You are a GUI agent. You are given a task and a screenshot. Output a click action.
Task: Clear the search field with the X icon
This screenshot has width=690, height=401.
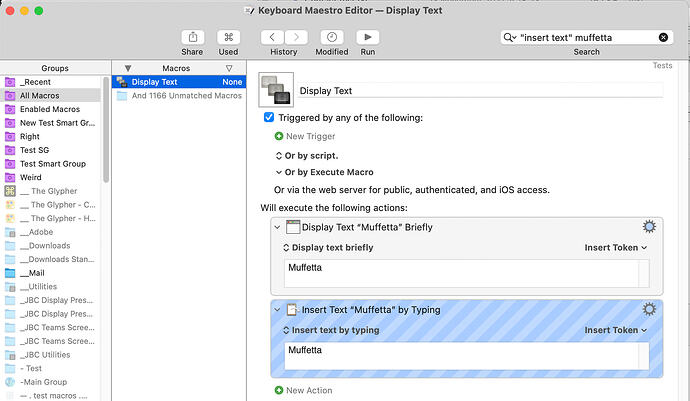tap(663, 37)
